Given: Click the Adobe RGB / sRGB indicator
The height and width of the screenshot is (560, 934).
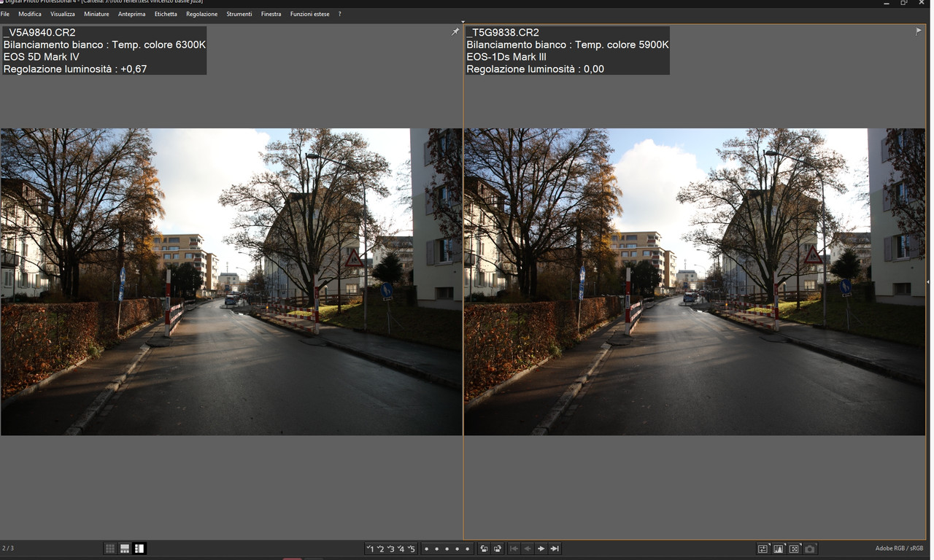Looking at the screenshot, I should [x=899, y=548].
